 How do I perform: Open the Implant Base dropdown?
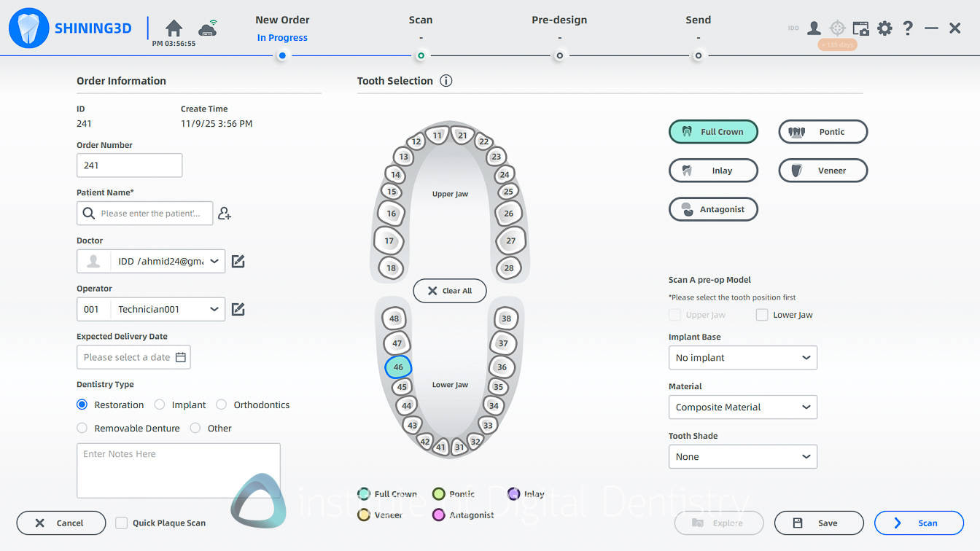click(x=742, y=358)
